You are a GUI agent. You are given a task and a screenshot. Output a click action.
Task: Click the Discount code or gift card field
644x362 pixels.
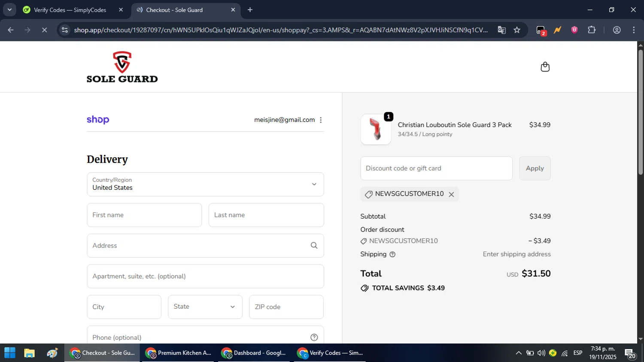point(436,168)
